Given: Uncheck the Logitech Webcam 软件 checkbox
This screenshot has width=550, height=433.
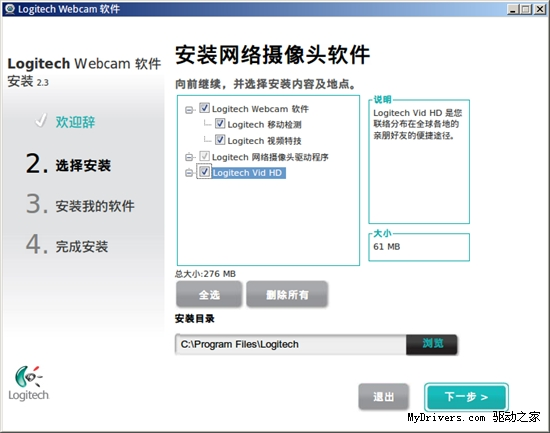Looking at the screenshot, I should point(204,108).
